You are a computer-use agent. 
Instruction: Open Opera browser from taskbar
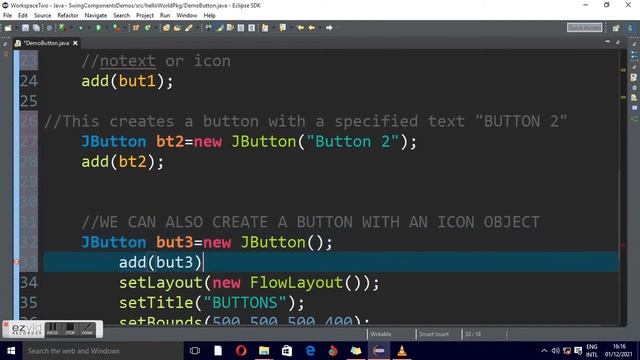(241, 351)
